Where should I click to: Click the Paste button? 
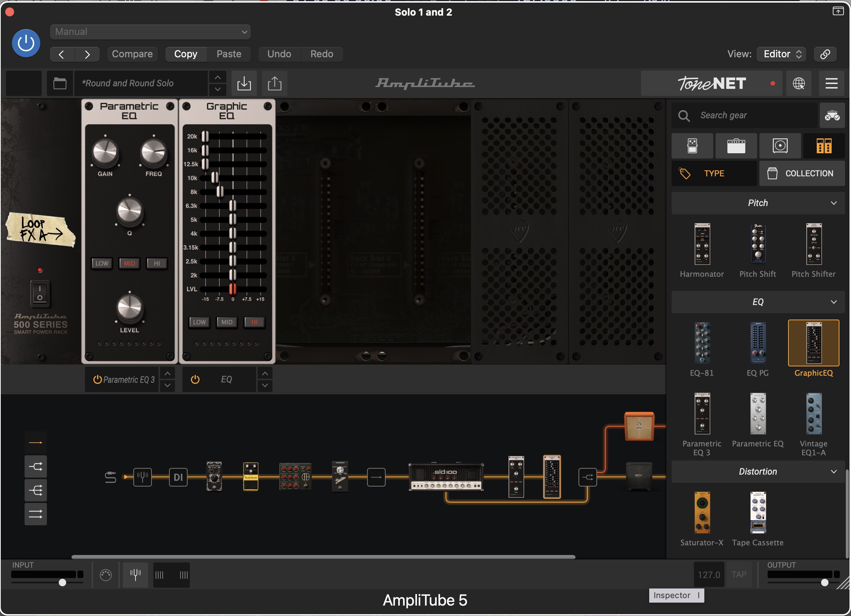229,54
